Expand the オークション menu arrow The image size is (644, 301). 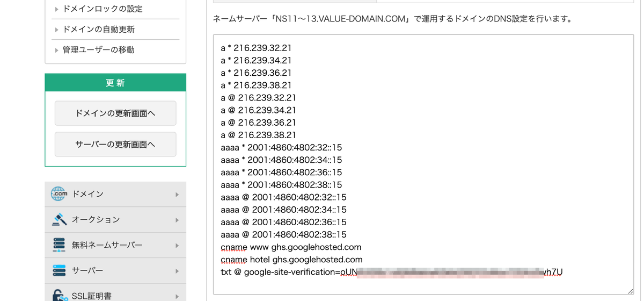(177, 220)
